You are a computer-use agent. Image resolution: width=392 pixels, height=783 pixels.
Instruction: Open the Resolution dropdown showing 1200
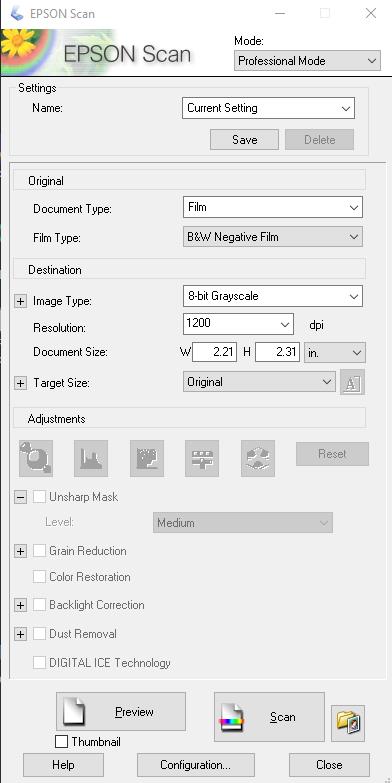click(238, 324)
